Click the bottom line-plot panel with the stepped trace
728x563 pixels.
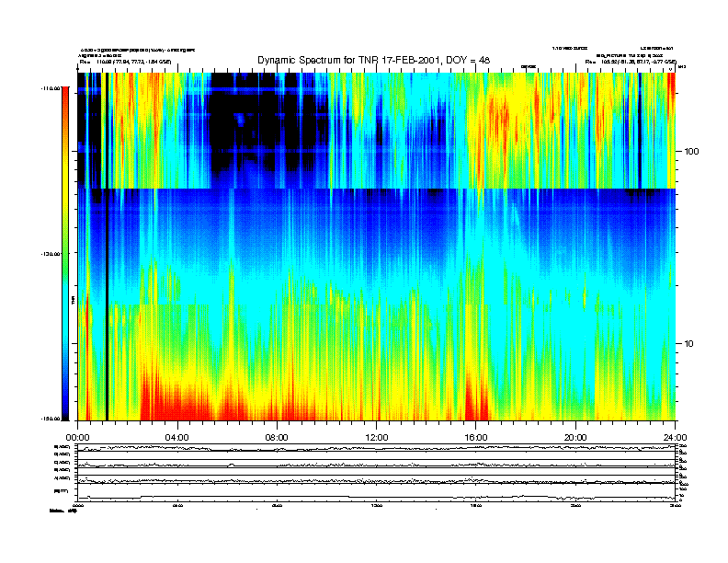[377, 492]
